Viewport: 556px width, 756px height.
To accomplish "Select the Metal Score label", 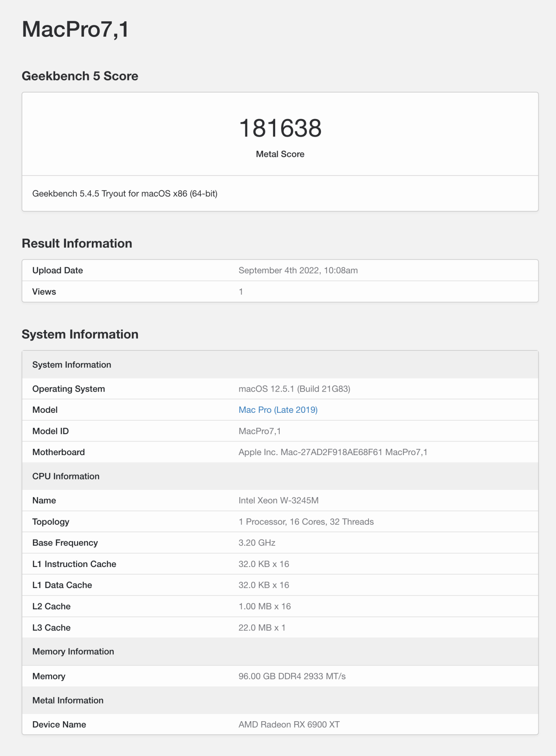I will tap(280, 154).
